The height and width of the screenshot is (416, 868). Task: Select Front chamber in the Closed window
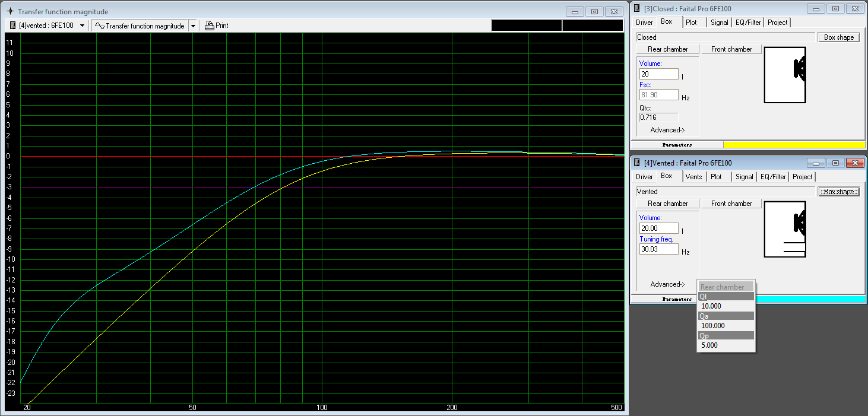point(731,49)
